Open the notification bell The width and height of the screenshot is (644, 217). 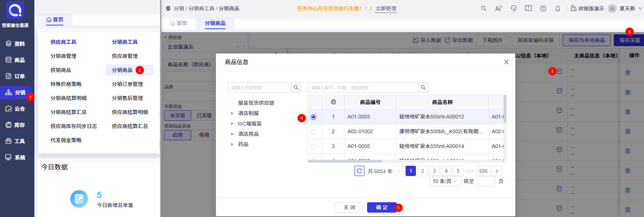coord(558,8)
